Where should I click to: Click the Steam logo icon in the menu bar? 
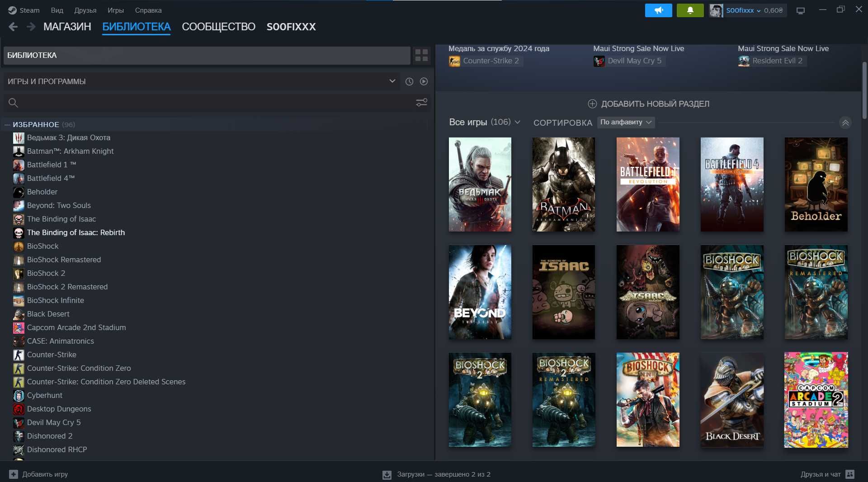[x=12, y=10]
